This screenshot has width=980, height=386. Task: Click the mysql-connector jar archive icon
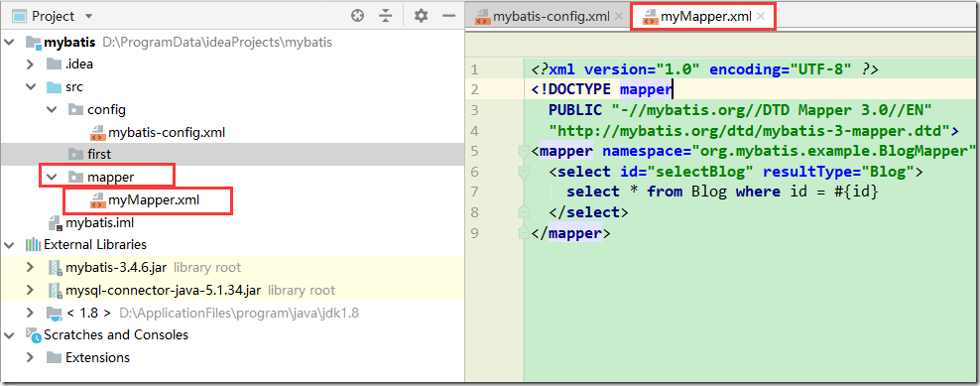pyautogui.click(x=55, y=291)
